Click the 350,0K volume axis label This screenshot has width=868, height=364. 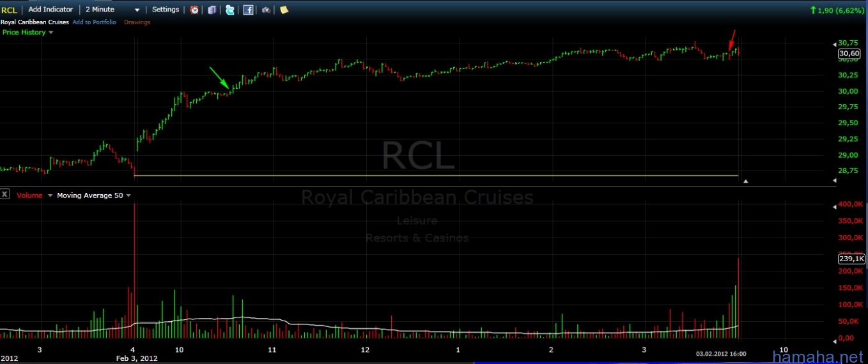(x=851, y=222)
